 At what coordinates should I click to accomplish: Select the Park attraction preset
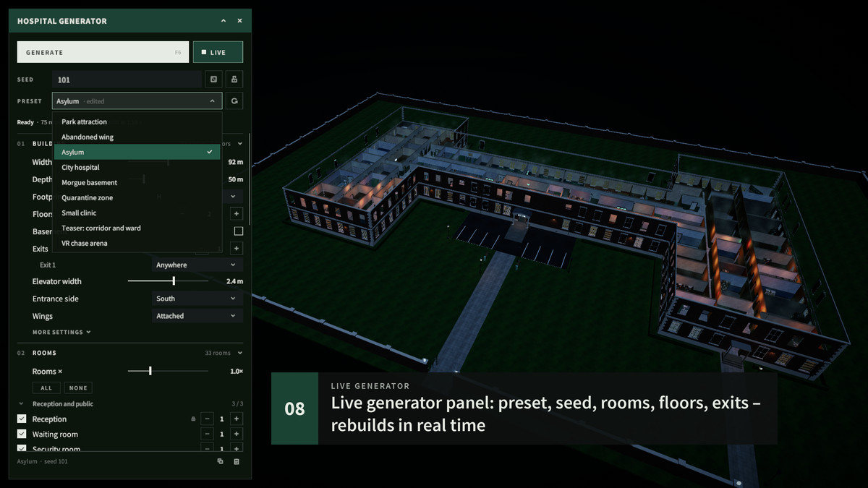pyautogui.click(x=137, y=122)
